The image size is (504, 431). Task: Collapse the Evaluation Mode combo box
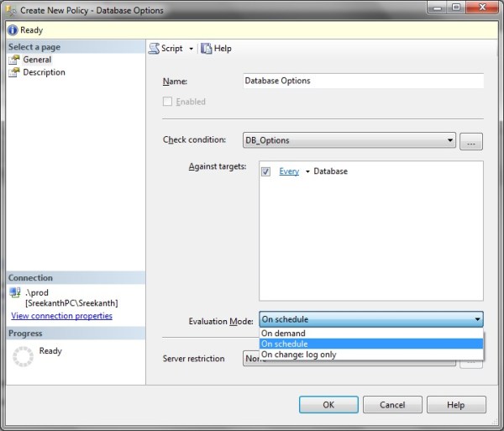(x=477, y=319)
